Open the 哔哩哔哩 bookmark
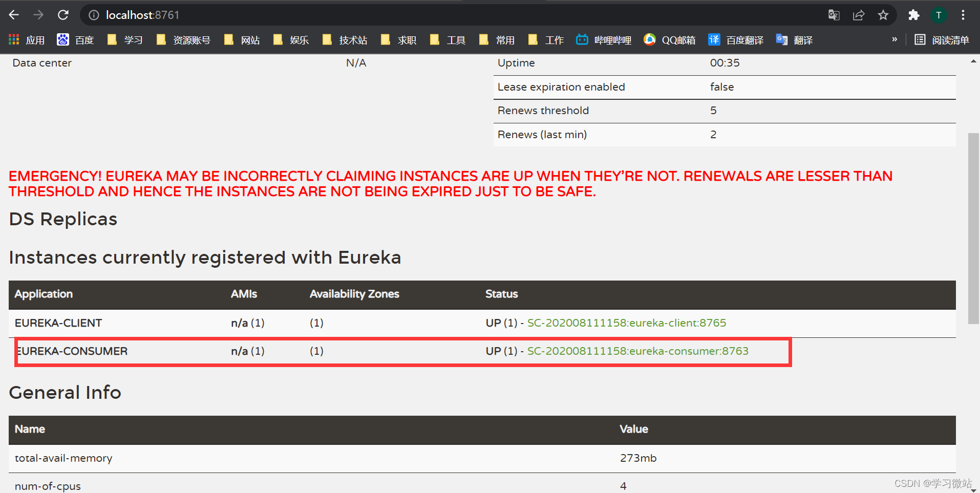This screenshot has width=980, height=493. pyautogui.click(x=604, y=40)
